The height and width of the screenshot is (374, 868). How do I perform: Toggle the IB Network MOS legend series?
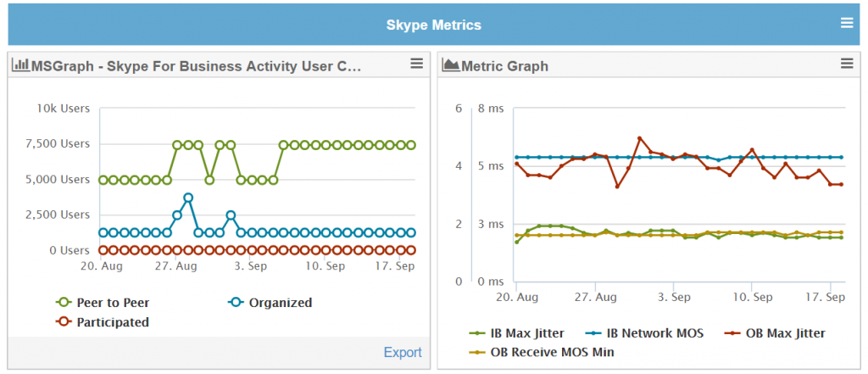coord(644,333)
